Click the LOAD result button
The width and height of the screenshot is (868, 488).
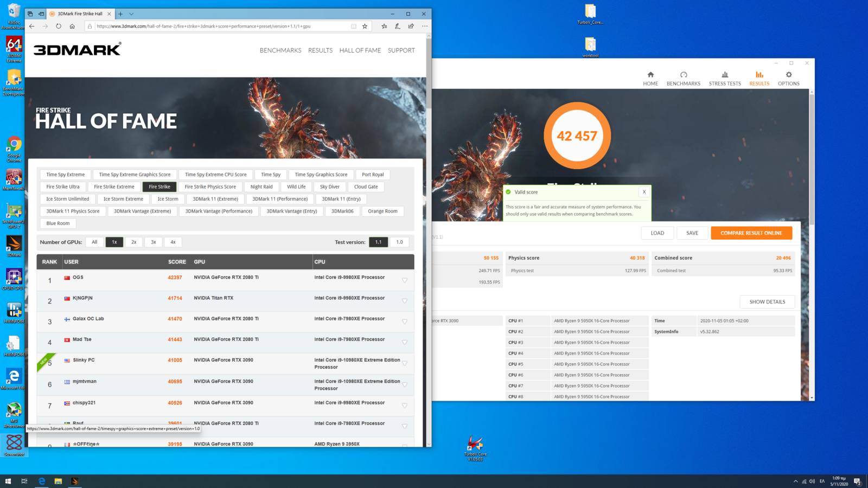tap(658, 233)
